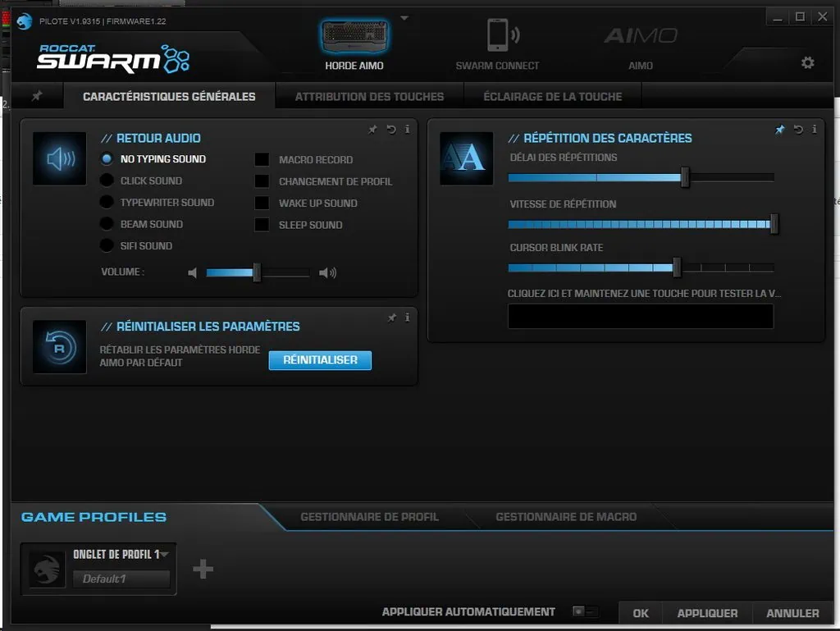Open Swarm Connect phone icon
840x631 pixels.
[498, 36]
